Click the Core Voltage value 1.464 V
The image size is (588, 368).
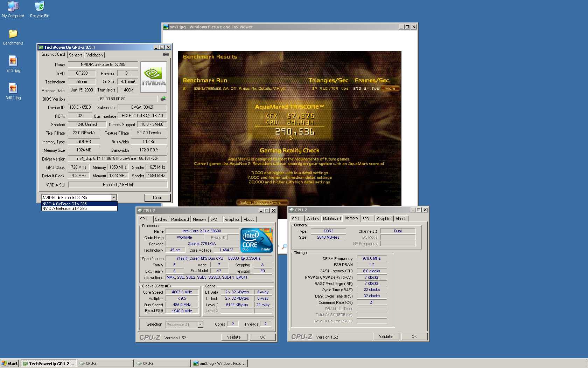tap(226, 250)
